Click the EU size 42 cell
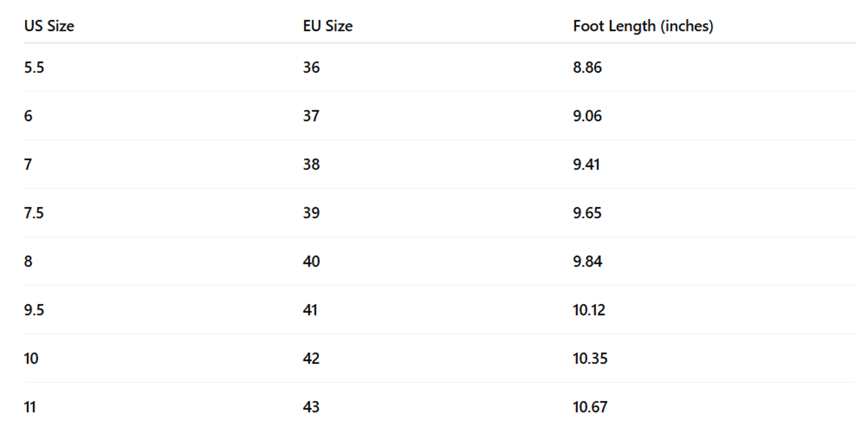The image size is (868, 434). (311, 359)
